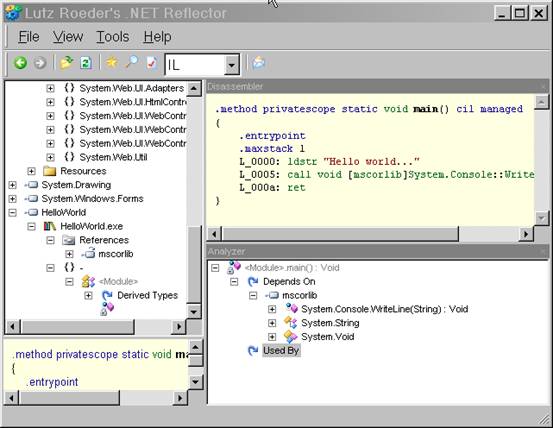The width and height of the screenshot is (553, 428).
Task: Collapse the References node
Action: (50, 240)
